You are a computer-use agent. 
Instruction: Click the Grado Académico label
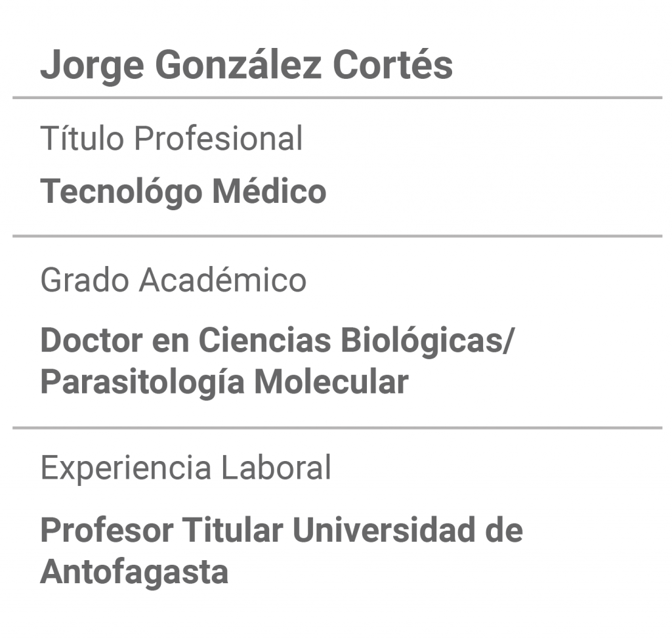[x=173, y=280]
